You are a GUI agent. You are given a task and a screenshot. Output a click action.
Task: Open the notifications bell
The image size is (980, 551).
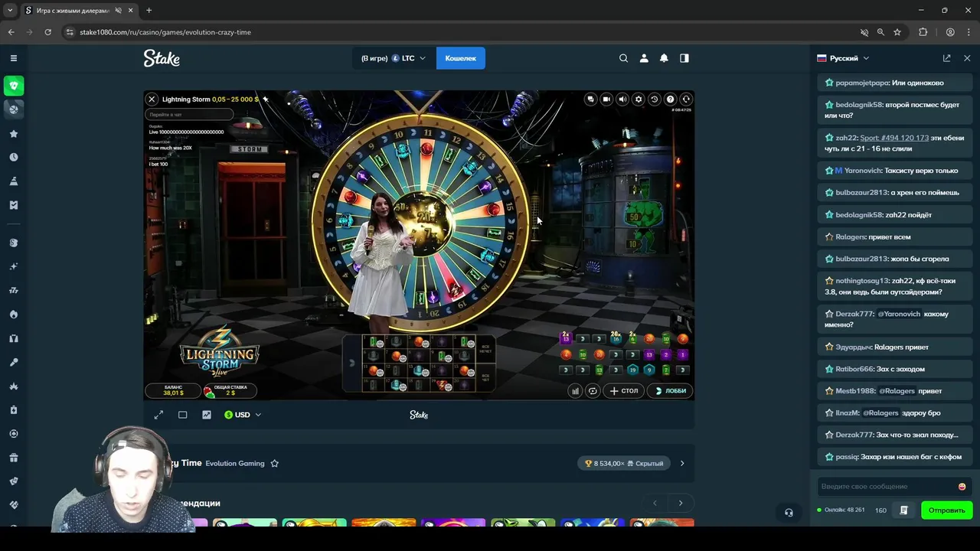click(664, 58)
